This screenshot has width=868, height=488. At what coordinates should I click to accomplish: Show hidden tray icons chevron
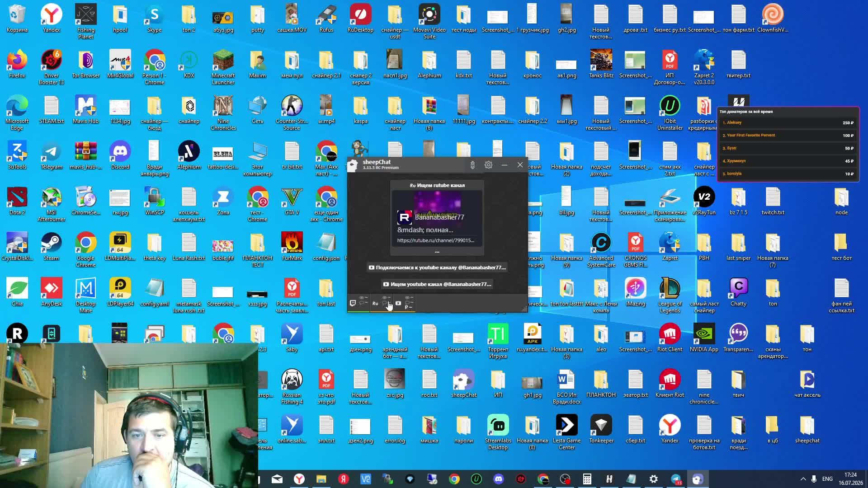click(x=803, y=479)
